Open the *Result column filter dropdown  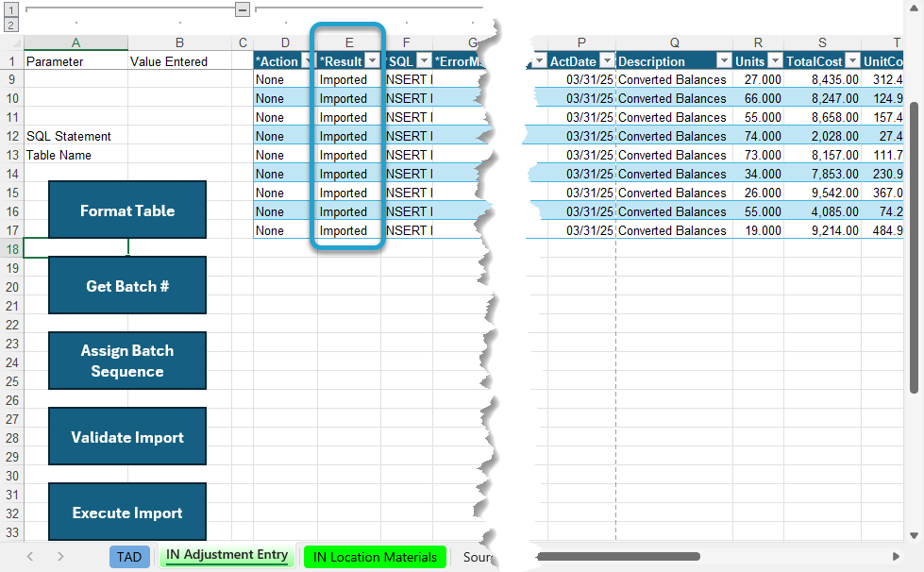pyautogui.click(x=373, y=60)
